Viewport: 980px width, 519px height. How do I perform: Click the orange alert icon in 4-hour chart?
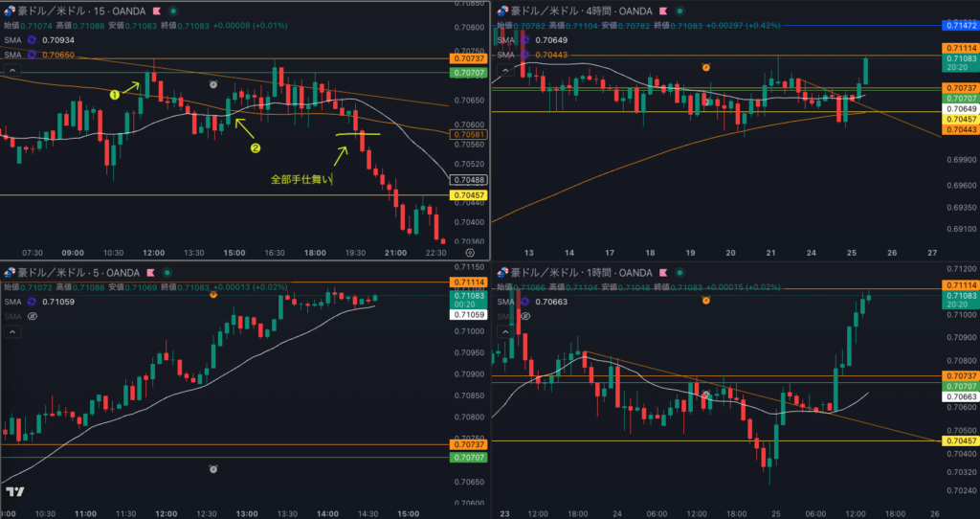(x=705, y=67)
